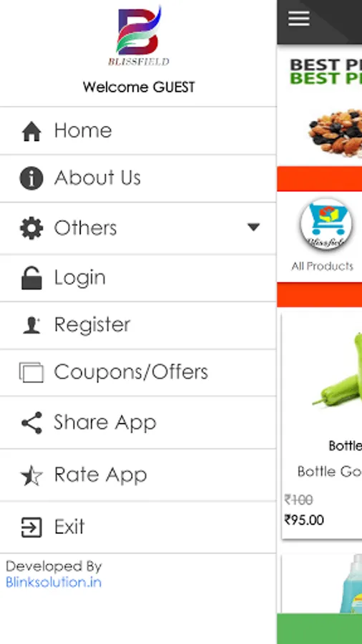The width and height of the screenshot is (362, 644).
Task: Open the About Us menu entry
Action: tap(138, 179)
